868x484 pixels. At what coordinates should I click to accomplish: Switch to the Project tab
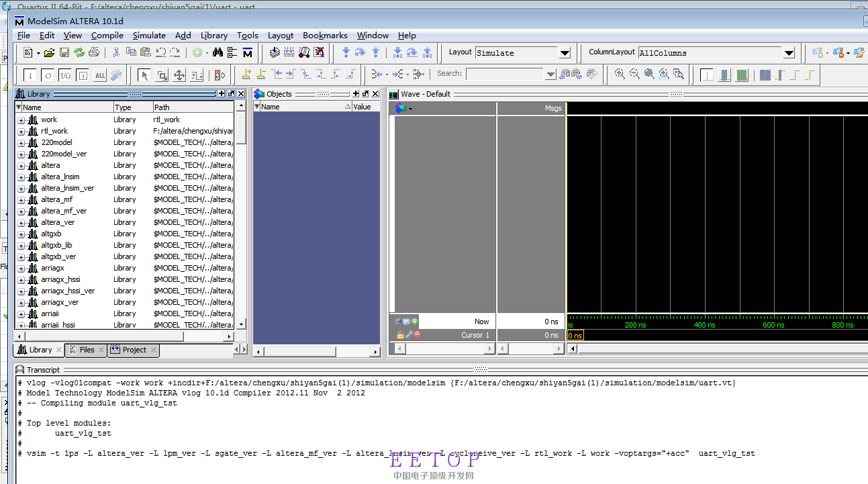(x=134, y=350)
